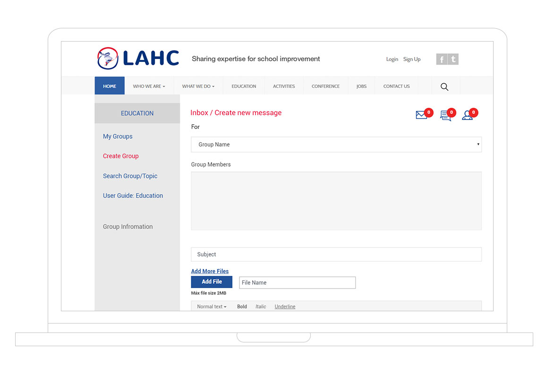Screen dimensions: 546x392
Task: Click the Subject input field
Action: coord(336,255)
